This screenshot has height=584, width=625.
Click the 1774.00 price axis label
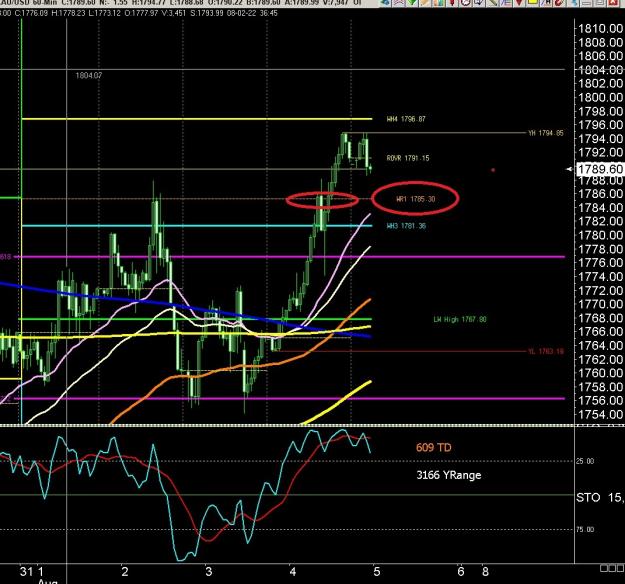click(600, 277)
